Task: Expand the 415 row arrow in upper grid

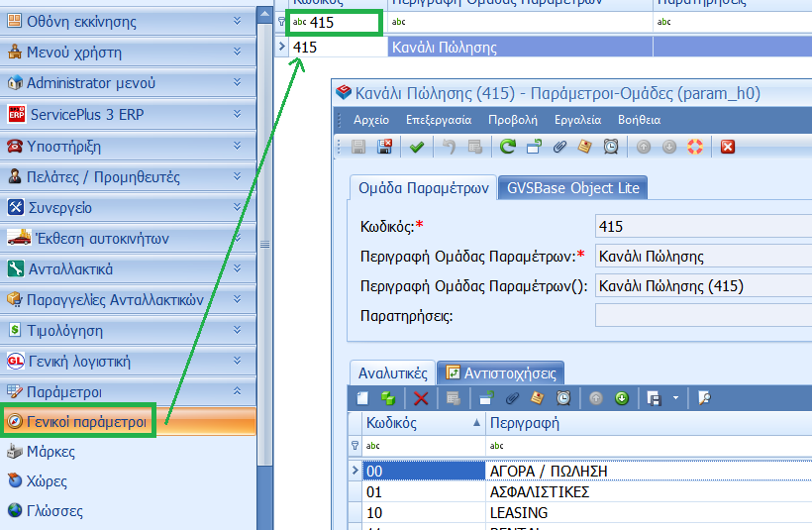Action: pos(281,47)
